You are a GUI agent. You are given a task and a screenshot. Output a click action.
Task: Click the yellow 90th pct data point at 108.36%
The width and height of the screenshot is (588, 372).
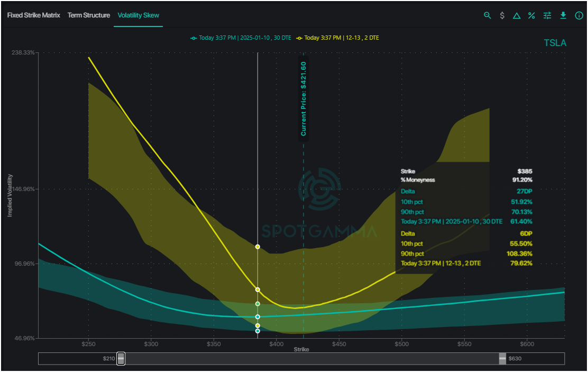pyautogui.click(x=258, y=247)
